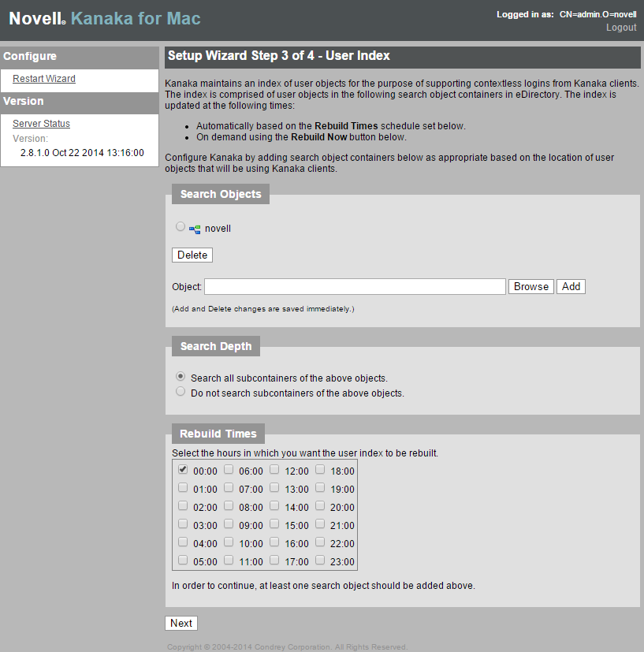Tick the 20:00 checkbox

(x=320, y=505)
